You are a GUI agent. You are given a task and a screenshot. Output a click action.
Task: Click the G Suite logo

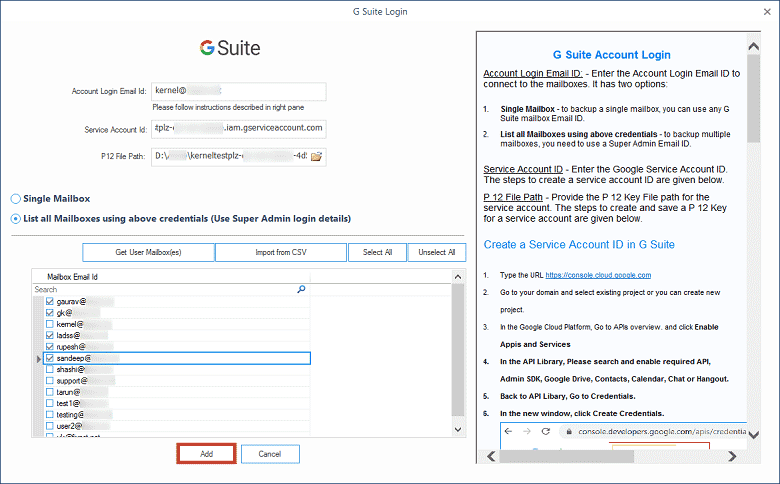(230, 48)
